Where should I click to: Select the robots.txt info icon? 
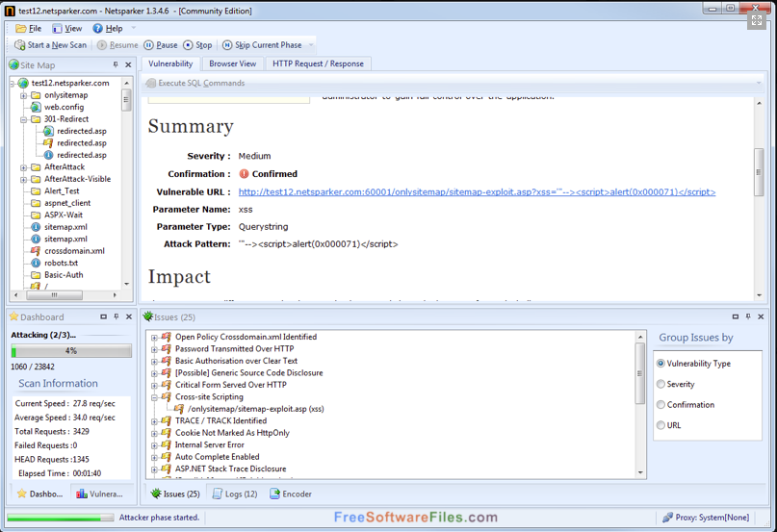pos(36,263)
